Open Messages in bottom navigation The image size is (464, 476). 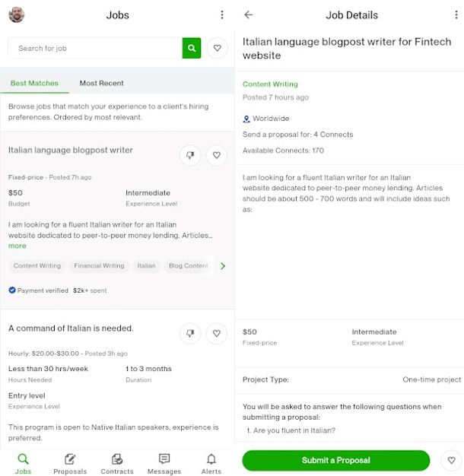click(164, 463)
